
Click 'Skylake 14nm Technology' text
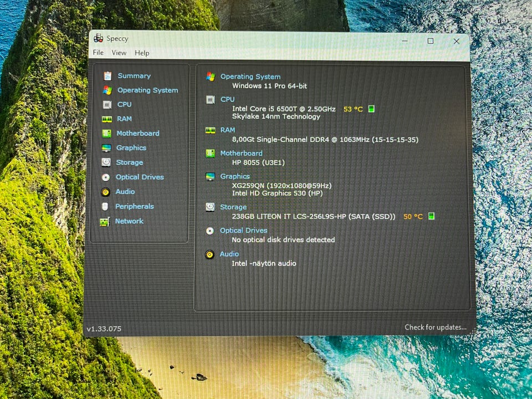276,116
